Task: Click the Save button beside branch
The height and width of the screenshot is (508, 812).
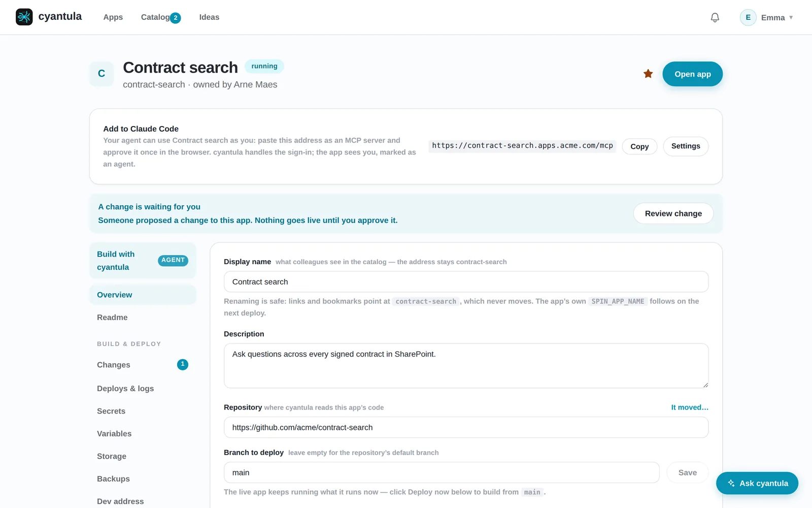Action: click(687, 472)
